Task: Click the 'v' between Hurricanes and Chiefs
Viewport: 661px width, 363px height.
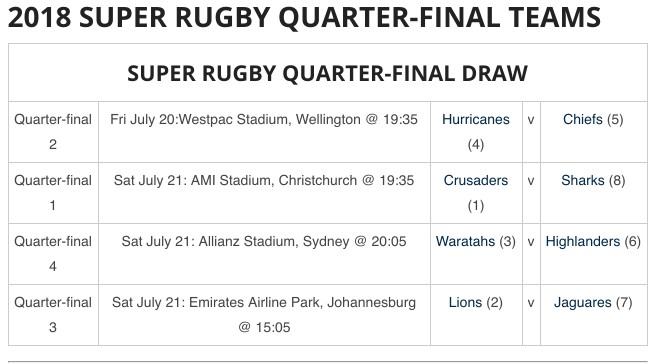Action: 531,120
